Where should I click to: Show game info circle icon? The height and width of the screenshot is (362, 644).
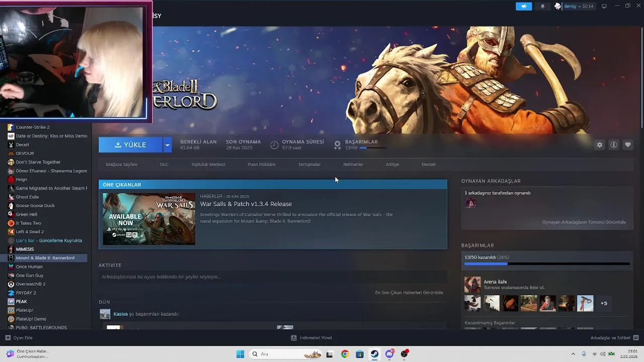[614, 145]
